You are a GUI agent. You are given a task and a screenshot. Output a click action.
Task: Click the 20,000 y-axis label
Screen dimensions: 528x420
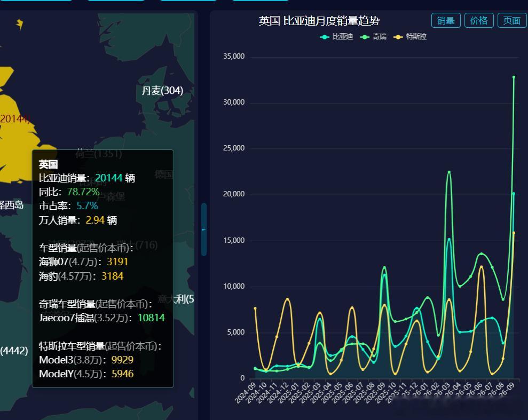pyautogui.click(x=234, y=194)
